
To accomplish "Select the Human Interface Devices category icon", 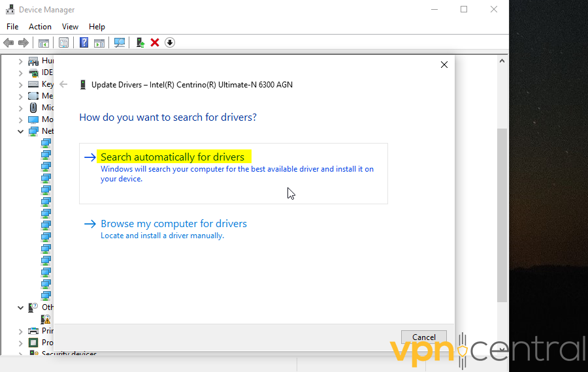I will point(33,61).
